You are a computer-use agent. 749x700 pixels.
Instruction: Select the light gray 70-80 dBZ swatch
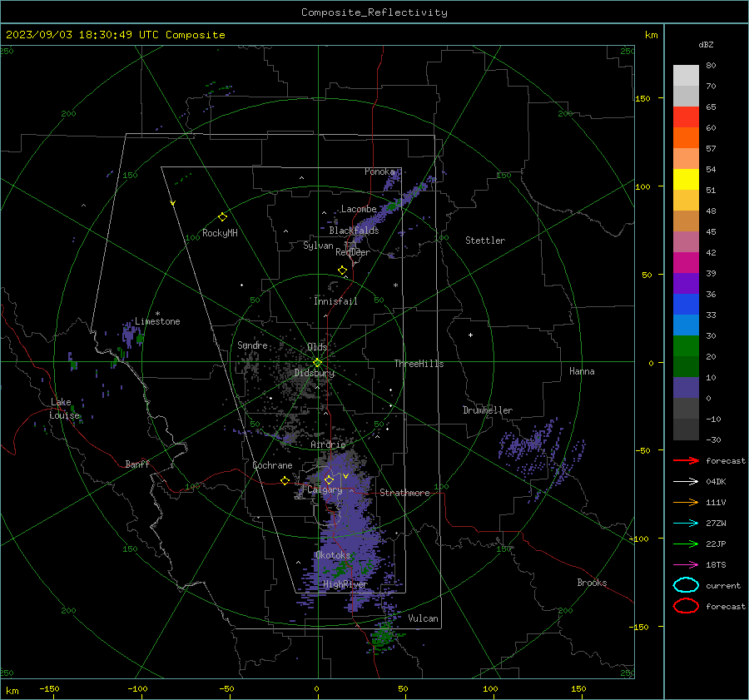click(x=686, y=76)
